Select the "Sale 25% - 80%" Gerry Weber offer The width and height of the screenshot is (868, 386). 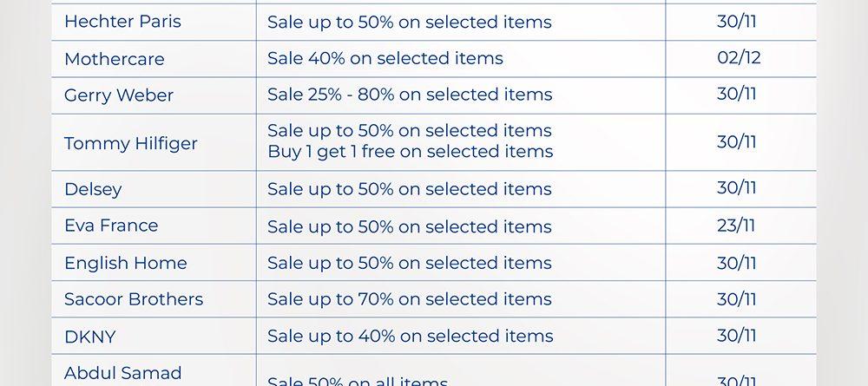click(409, 95)
